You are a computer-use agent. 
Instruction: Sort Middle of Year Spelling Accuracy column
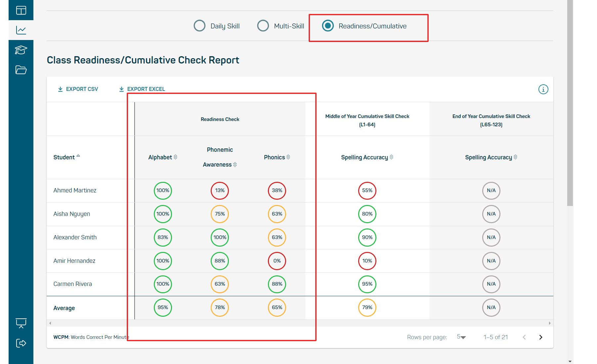(x=367, y=157)
